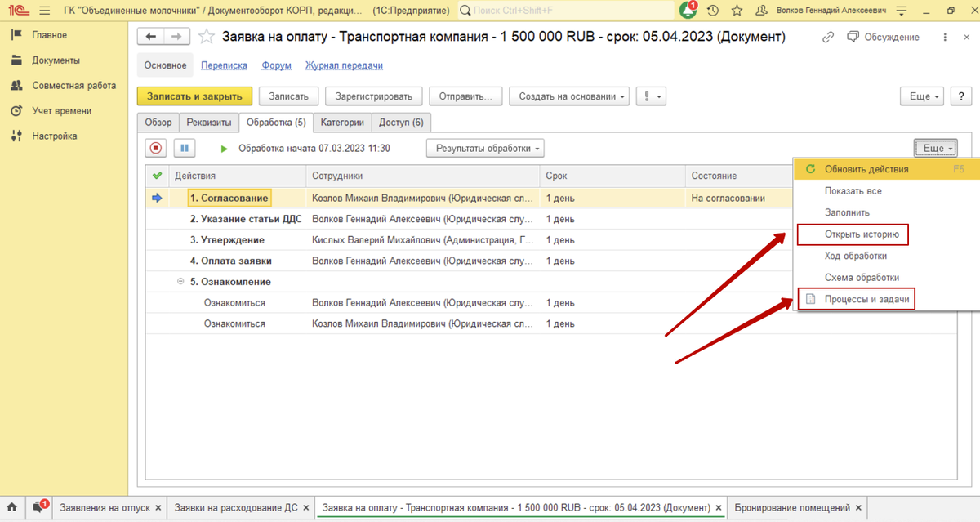The image size is (980, 522).
Task: Copy document link using chain icon
Action: point(828,38)
